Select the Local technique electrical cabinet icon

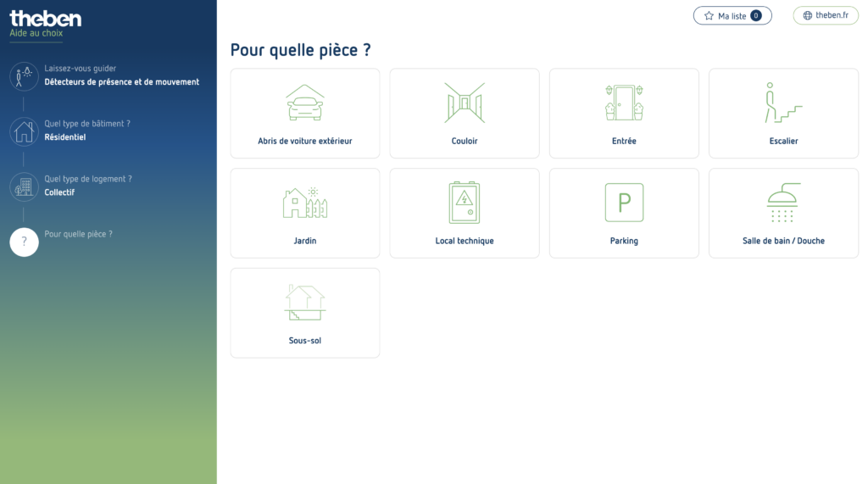(x=465, y=203)
